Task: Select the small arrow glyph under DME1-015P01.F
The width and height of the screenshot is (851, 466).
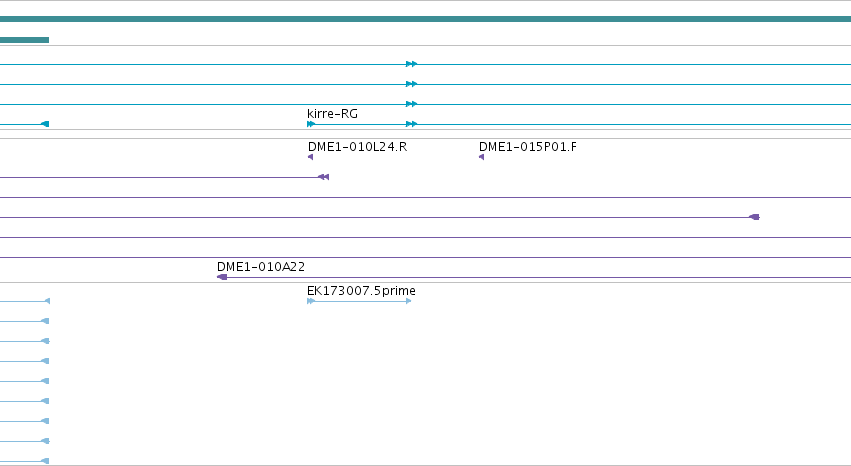Action: tap(481, 157)
